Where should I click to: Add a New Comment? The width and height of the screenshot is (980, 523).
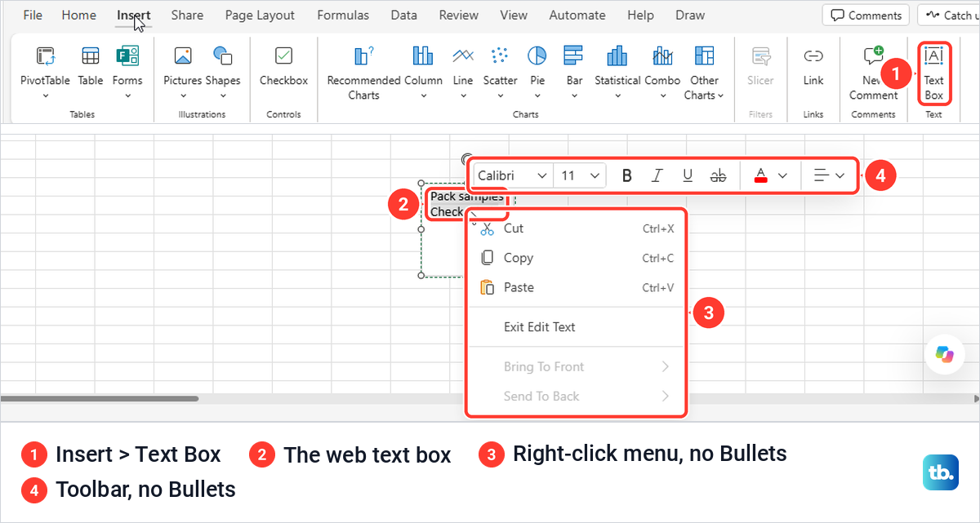coord(873,72)
